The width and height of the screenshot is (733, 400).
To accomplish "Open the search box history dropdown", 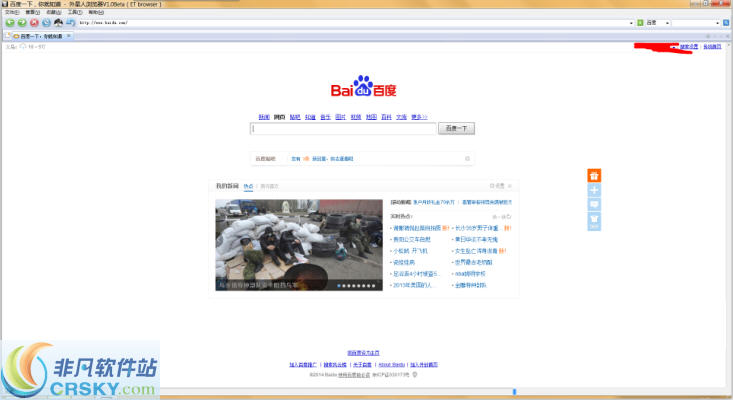I will tap(718, 22).
